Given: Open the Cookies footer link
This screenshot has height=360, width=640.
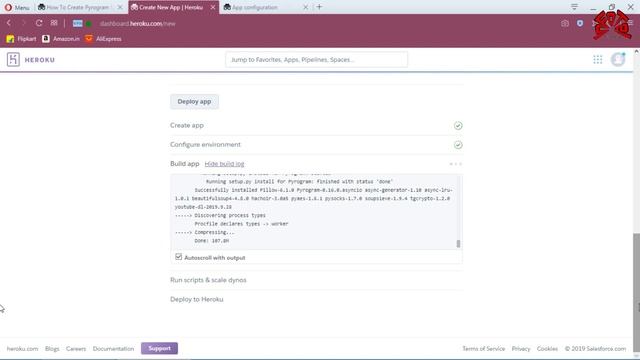Looking at the screenshot, I should (547, 349).
